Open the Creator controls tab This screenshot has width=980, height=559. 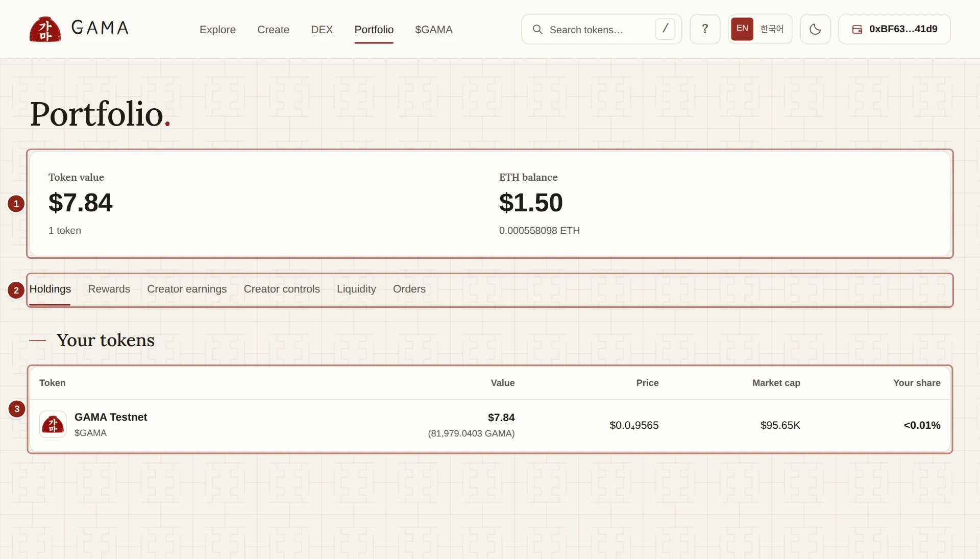tap(282, 289)
